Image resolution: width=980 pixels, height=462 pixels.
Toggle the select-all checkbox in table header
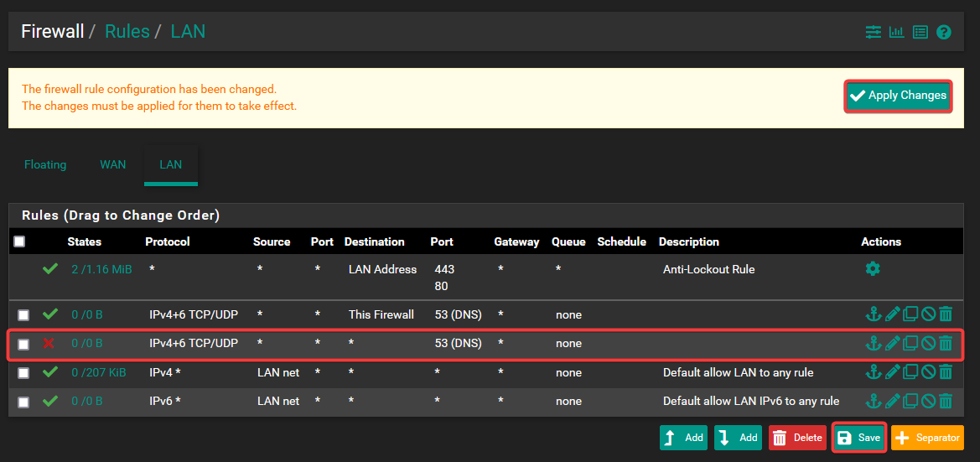[19, 241]
